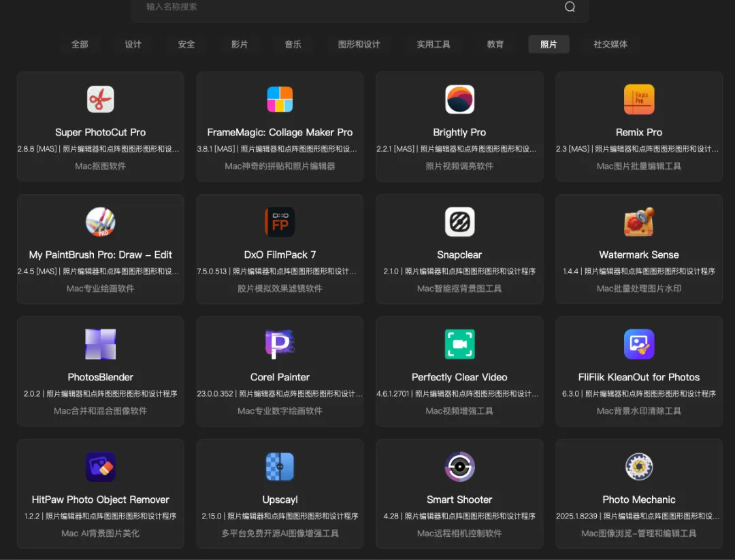This screenshot has height=560, width=735.
Task: Open the DxO FilmPack 7 icon
Action: pos(280,222)
